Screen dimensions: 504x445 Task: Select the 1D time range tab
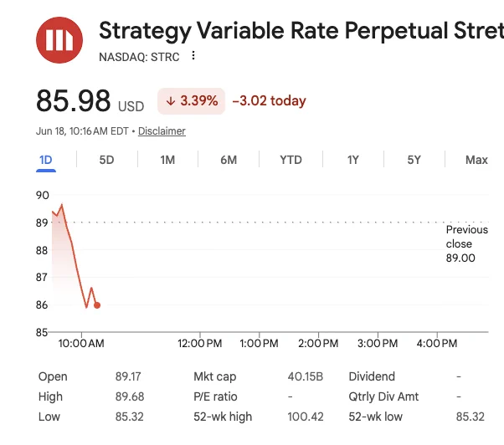(46, 160)
